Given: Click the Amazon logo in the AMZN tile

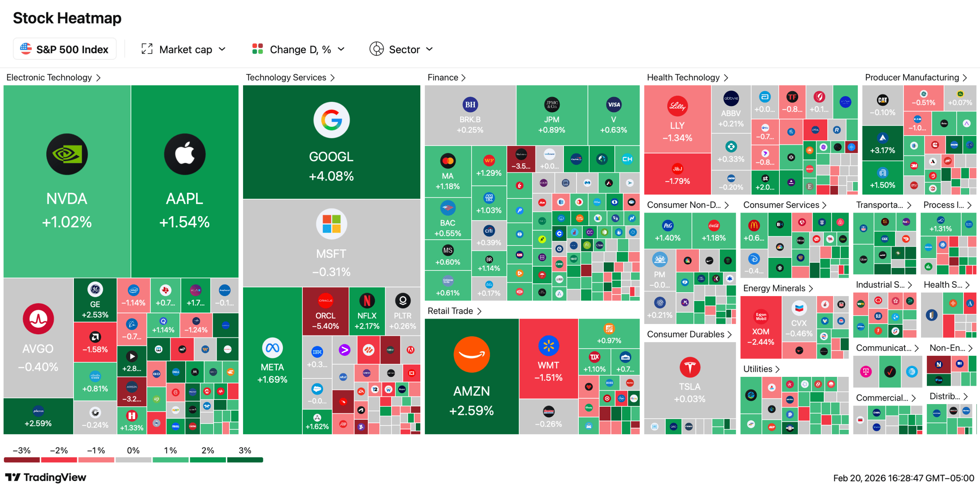Looking at the screenshot, I should point(471,354).
